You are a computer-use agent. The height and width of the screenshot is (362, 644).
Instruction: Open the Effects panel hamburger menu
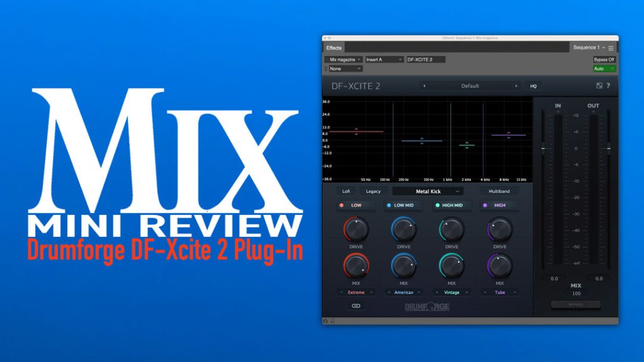tap(611, 48)
